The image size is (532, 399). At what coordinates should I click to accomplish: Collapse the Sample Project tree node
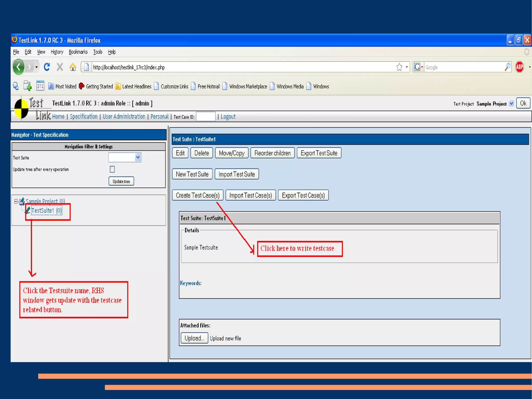tap(16, 201)
